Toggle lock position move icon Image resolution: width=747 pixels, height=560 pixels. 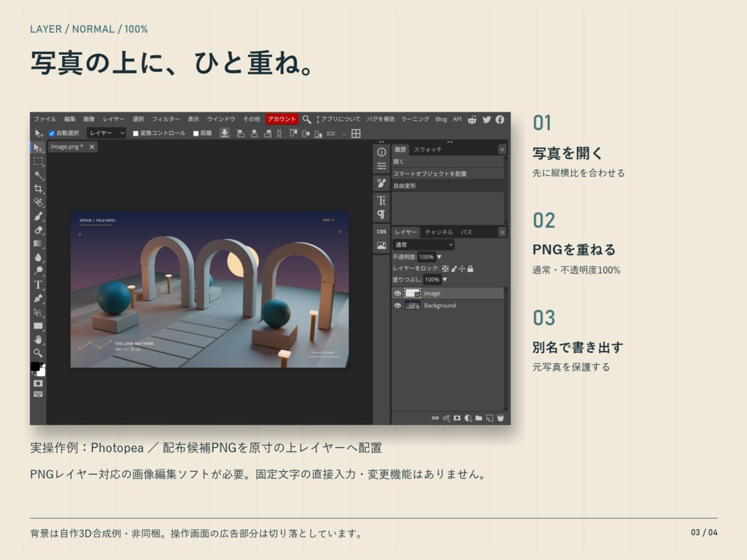[462, 268]
